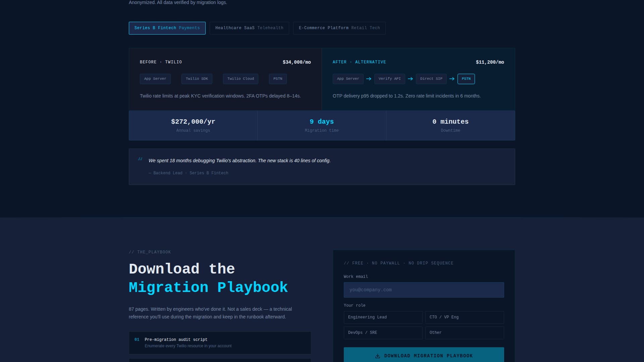Click the highlighted PSTN node in the alternative stack
The width and height of the screenshot is (644, 362).
tap(466, 79)
